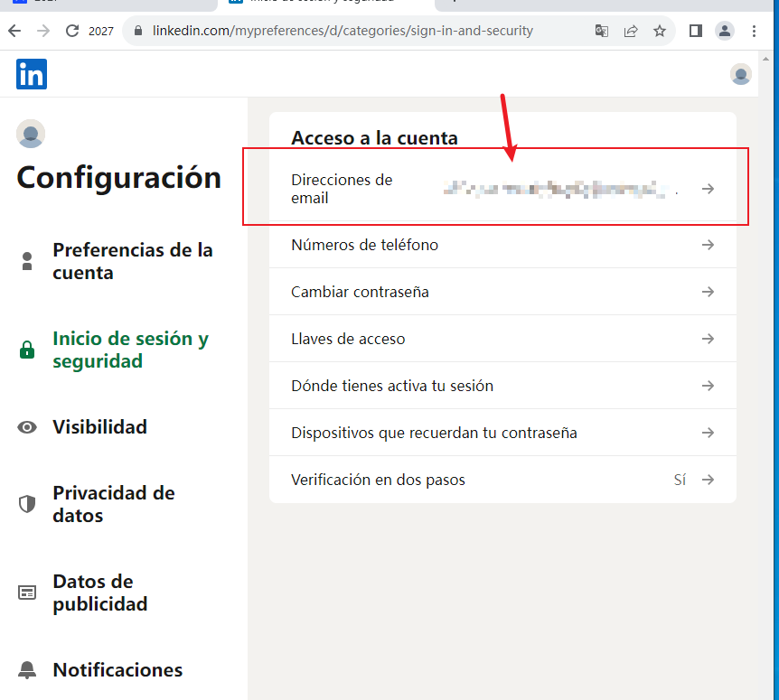Reload the page with browser refresh icon

point(72,31)
